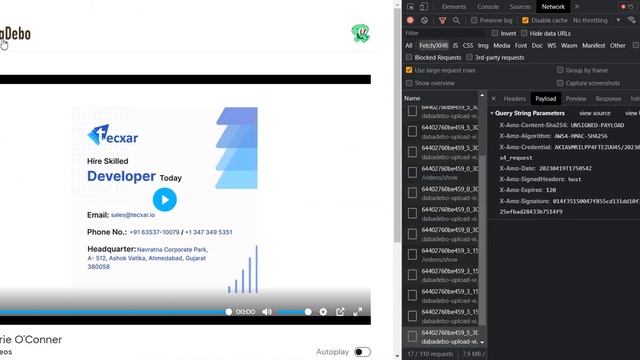Open the red error count badge
The image size is (640, 360).
[627, 7]
